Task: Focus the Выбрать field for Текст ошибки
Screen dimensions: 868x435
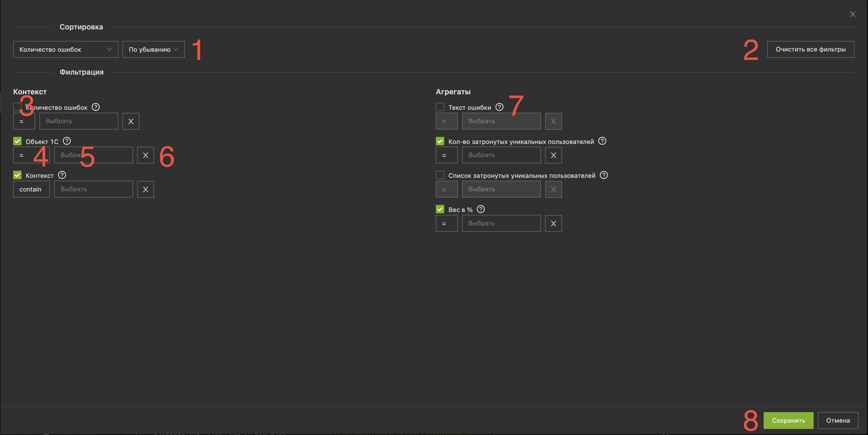Action: coord(501,121)
